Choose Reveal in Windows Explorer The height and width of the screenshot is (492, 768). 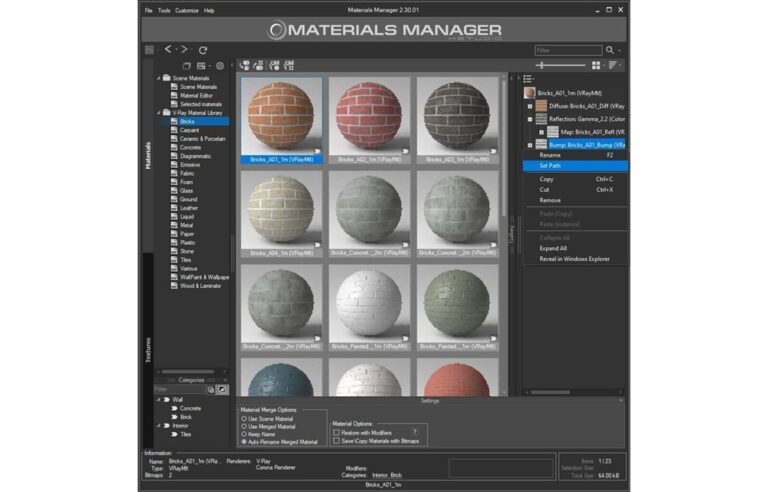tap(576, 259)
